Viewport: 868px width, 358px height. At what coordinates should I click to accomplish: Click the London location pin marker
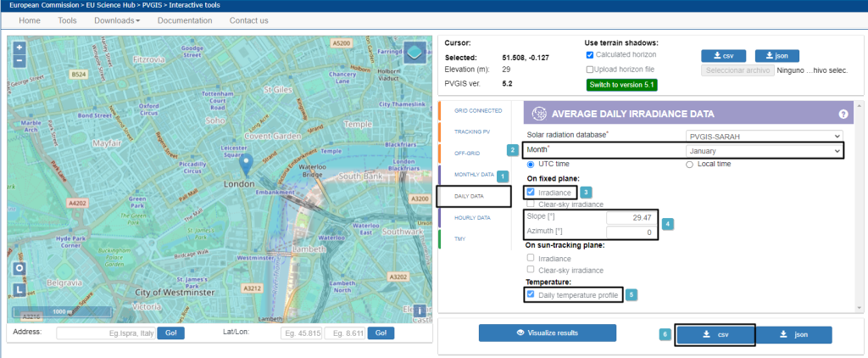coord(247,165)
